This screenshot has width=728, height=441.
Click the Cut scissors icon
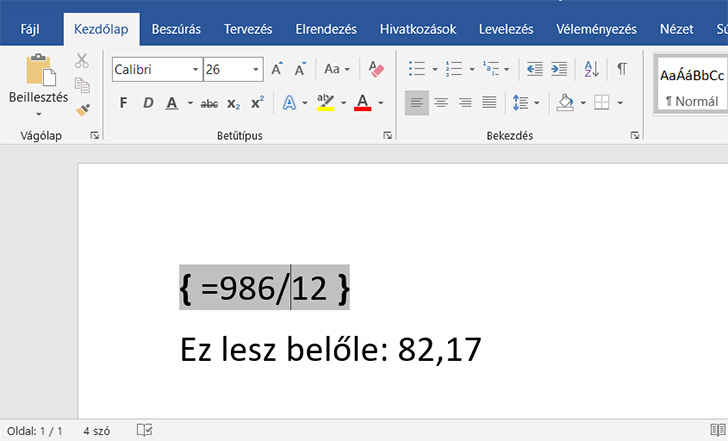(x=82, y=62)
